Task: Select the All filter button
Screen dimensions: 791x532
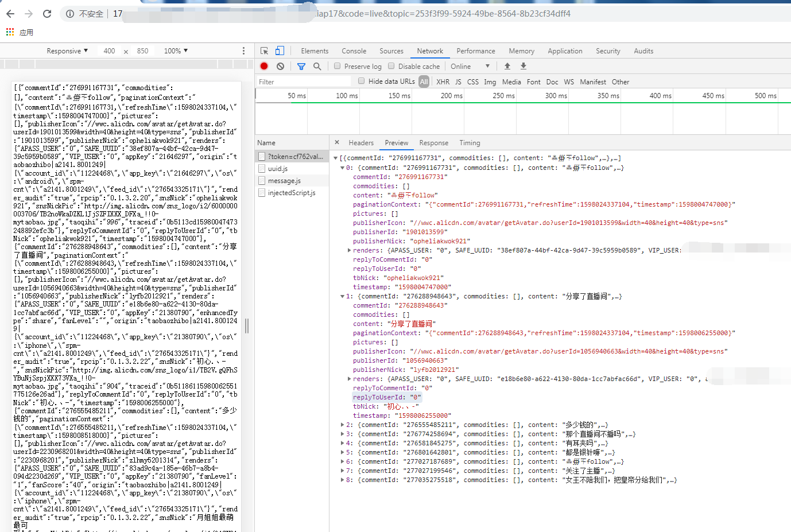Action: pyautogui.click(x=424, y=81)
